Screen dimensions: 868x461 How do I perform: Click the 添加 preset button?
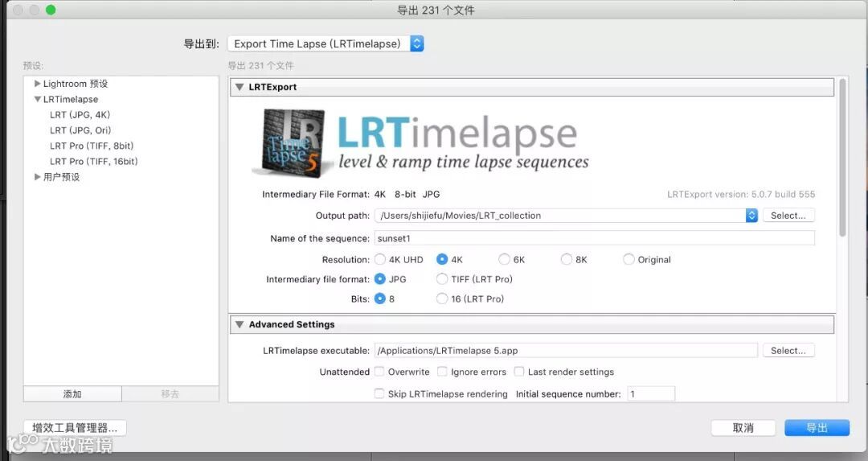coord(72,394)
